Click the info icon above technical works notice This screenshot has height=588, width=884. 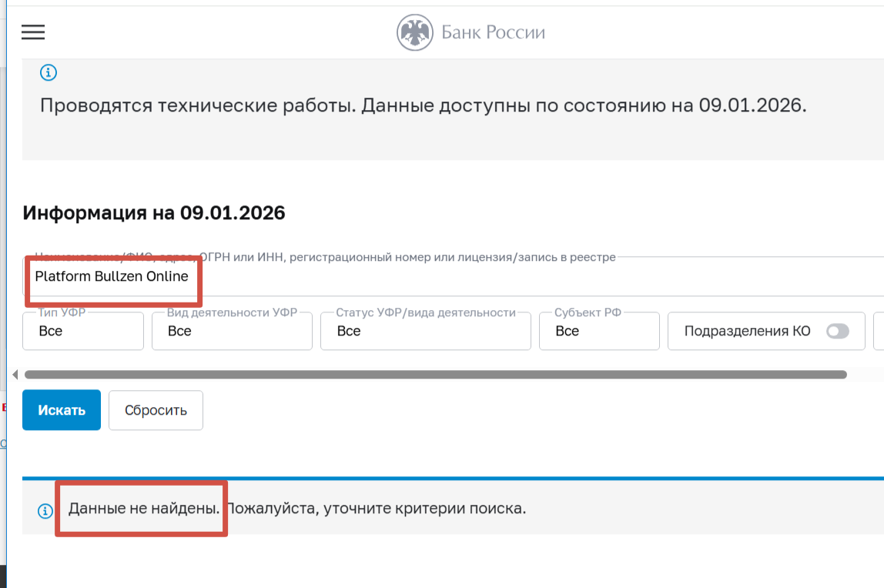[x=48, y=73]
